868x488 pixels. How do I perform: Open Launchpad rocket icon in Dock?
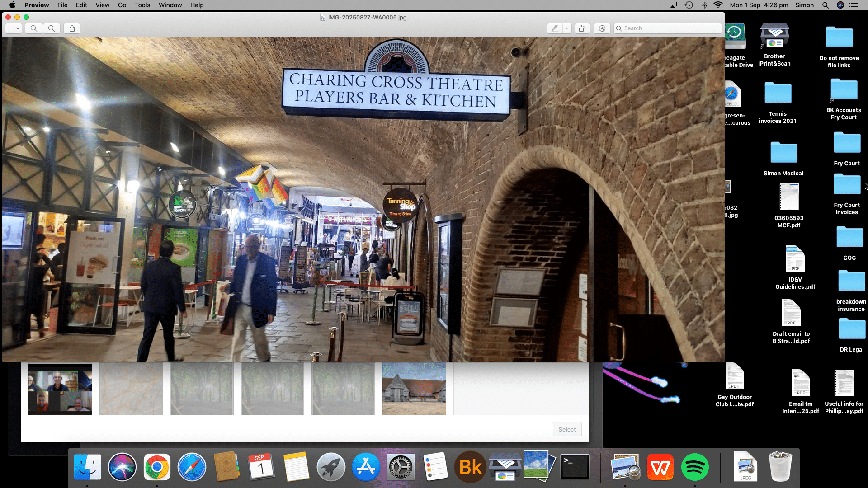pos(331,467)
